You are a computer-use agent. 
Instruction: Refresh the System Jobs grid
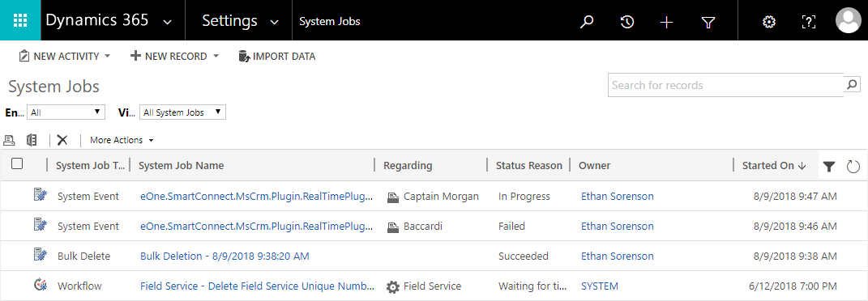pos(853,166)
